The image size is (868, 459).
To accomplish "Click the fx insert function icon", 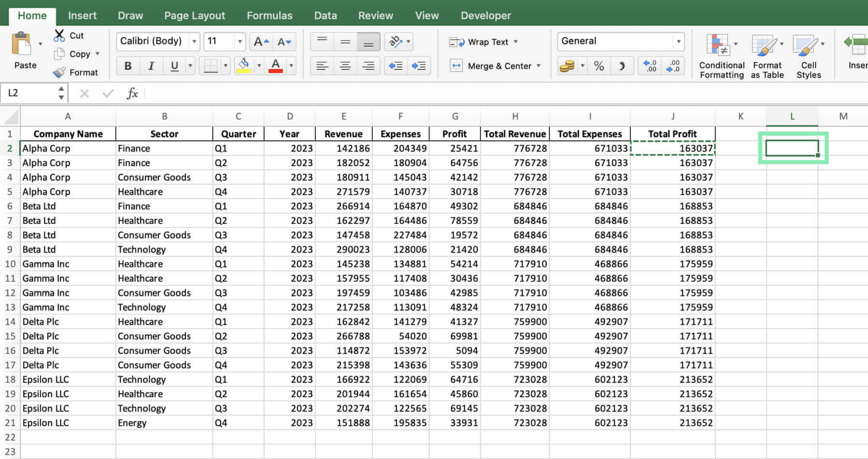I will 132,93.
